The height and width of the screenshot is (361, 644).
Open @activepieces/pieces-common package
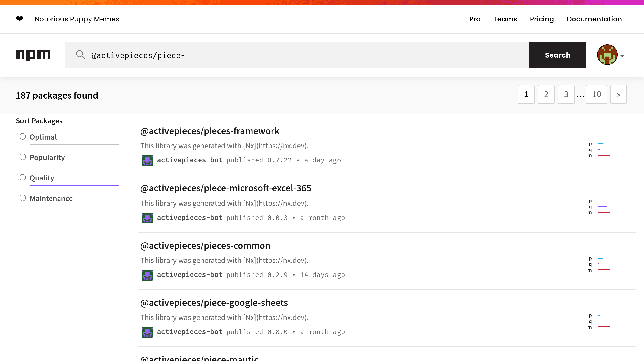click(x=205, y=246)
